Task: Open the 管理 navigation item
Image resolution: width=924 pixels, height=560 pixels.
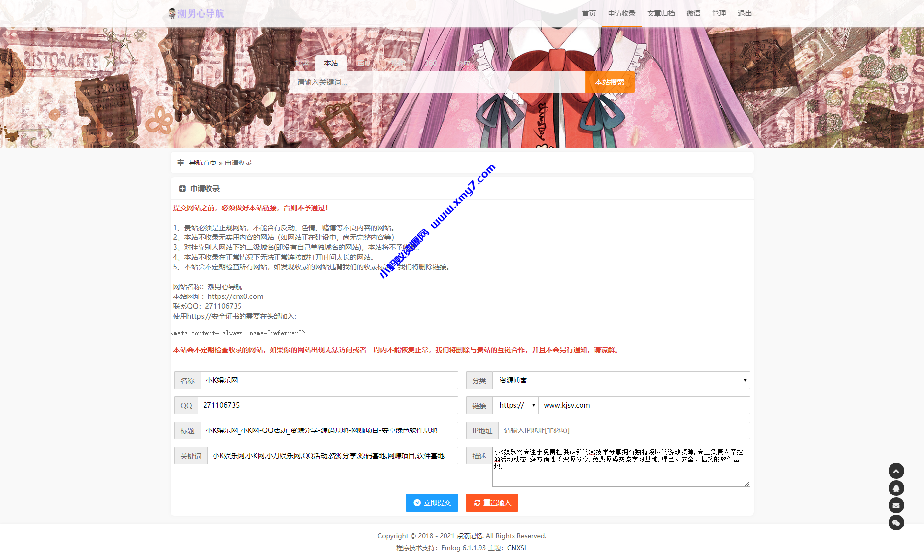Action: 719,13
